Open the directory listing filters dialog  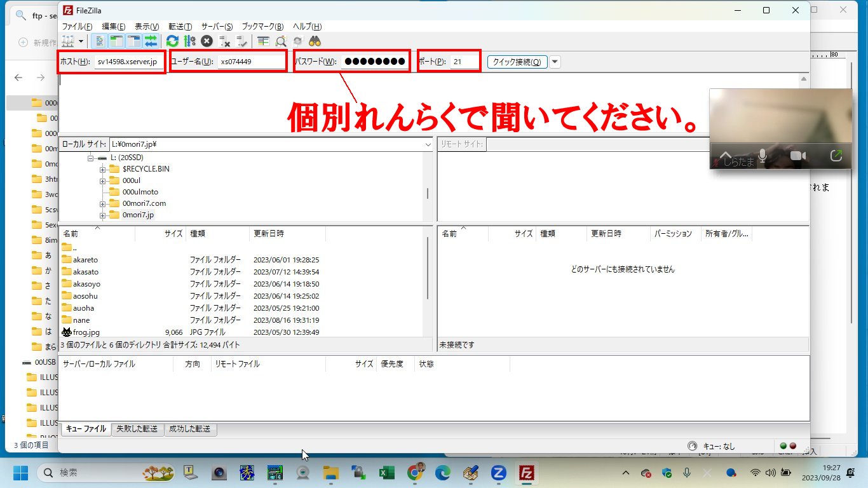(263, 41)
